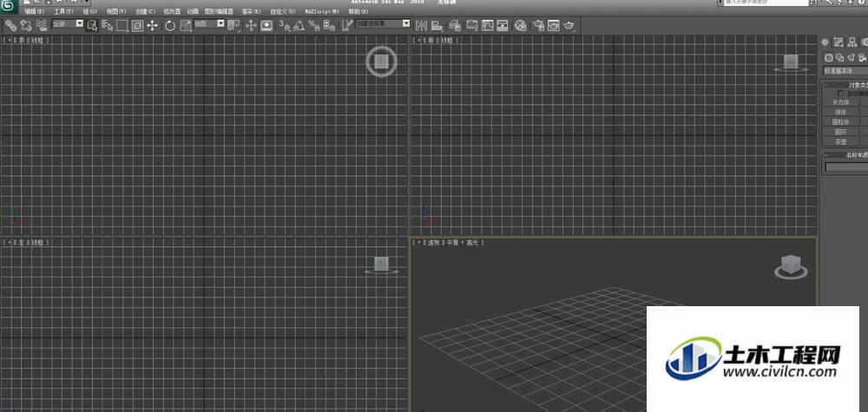868x412 pixels.
Task: Switch to the Create command panel tab
Action: coord(825,42)
